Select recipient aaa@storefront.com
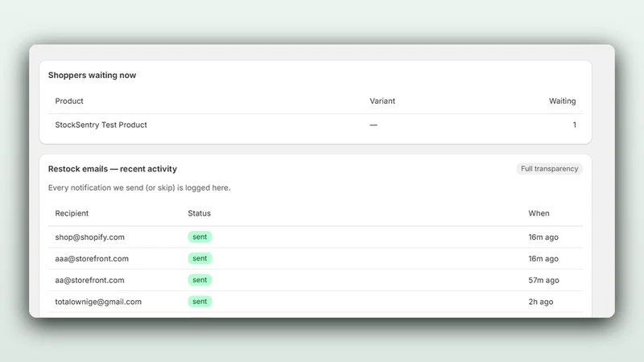This screenshot has width=644, height=362. pos(92,258)
